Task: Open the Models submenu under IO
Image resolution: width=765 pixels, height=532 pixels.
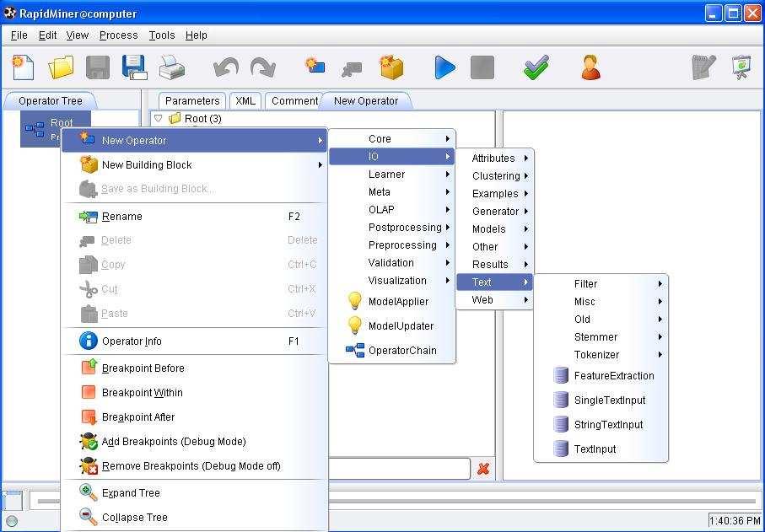Action: pyautogui.click(x=494, y=228)
